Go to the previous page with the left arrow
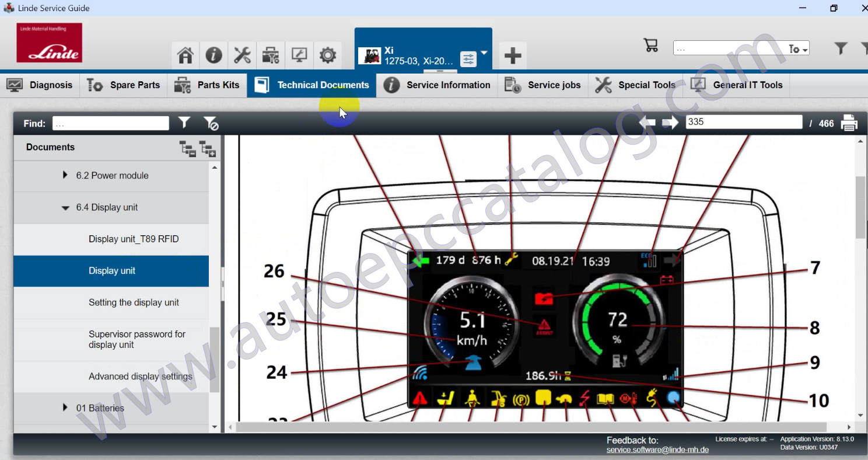This screenshot has width=868, height=460. point(647,123)
